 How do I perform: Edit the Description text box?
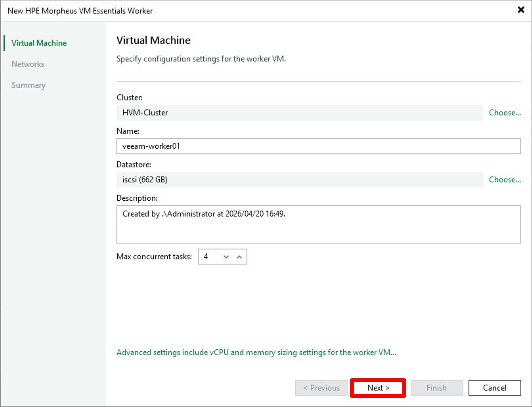(319, 224)
